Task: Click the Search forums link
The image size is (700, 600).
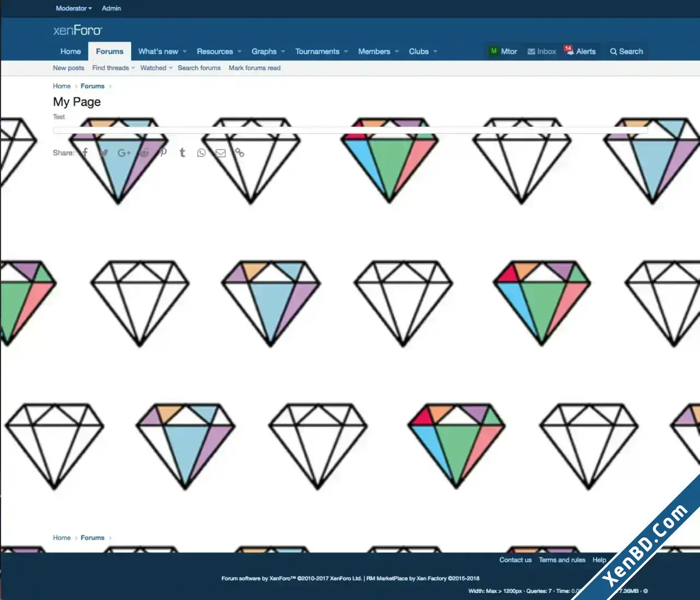Action: pos(199,68)
